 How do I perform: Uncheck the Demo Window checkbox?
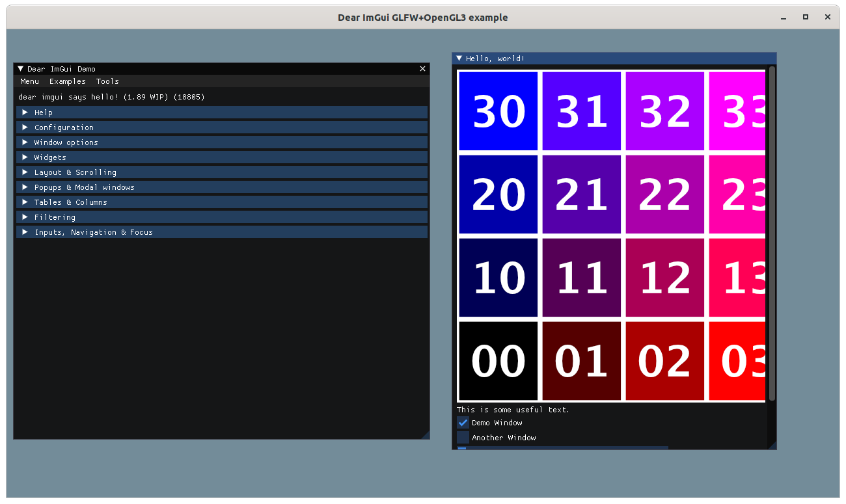tap(463, 423)
